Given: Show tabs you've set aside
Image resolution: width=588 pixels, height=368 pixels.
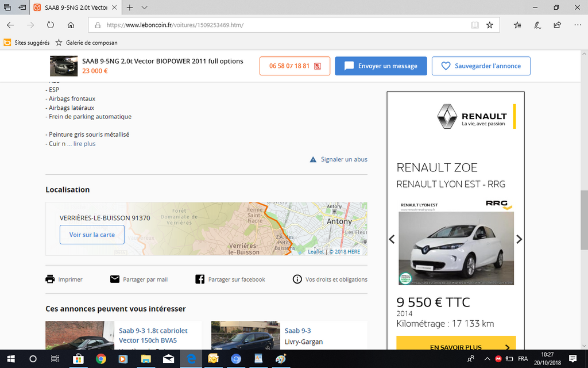Looking at the screenshot, I should click(x=7, y=7).
